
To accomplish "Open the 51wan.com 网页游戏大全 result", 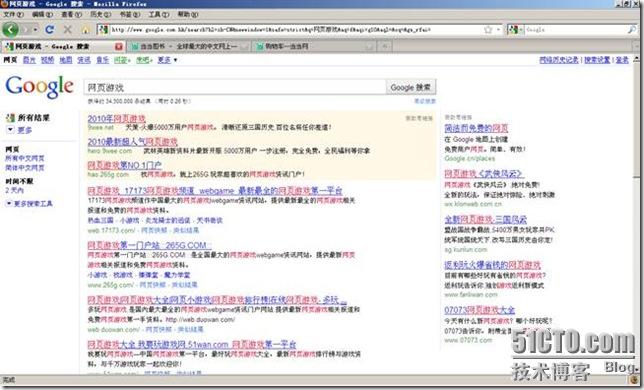I will pyautogui.click(x=192, y=344).
